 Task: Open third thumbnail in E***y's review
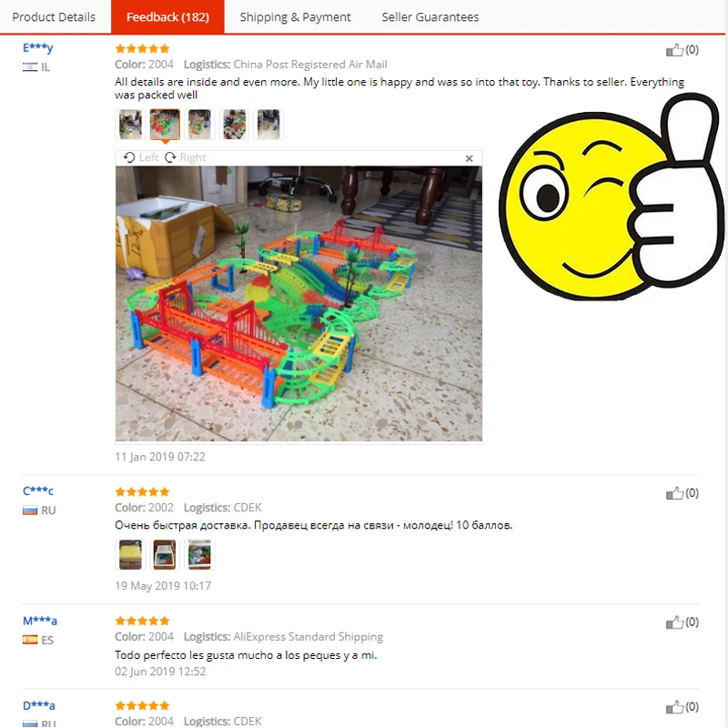199,125
